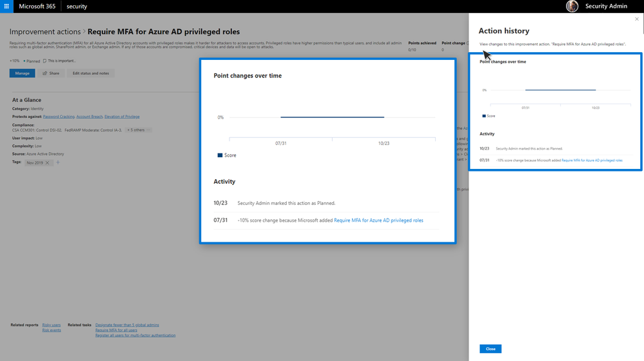Image resolution: width=644 pixels, height=361 pixels.
Task: Click the note icon beside This is important
Action: [44, 61]
